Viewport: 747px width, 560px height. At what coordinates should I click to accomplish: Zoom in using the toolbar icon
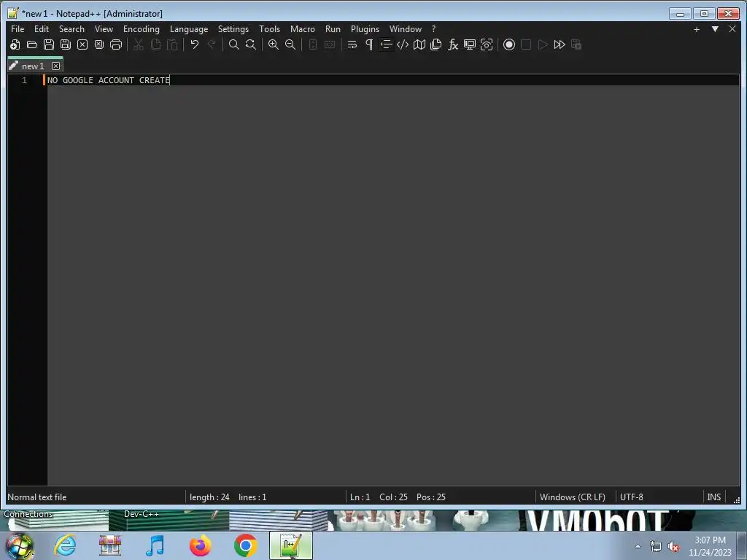(x=274, y=44)
